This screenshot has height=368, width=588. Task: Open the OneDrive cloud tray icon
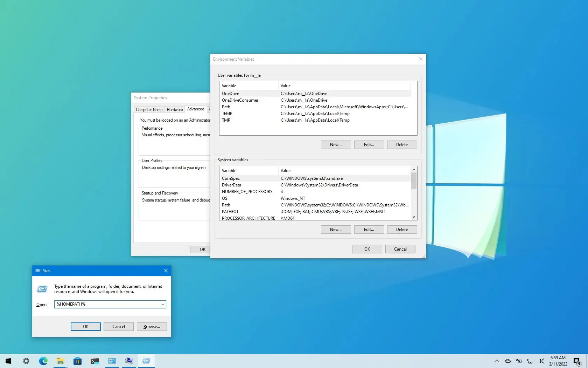pyautogui.click(x=507, y=361)
